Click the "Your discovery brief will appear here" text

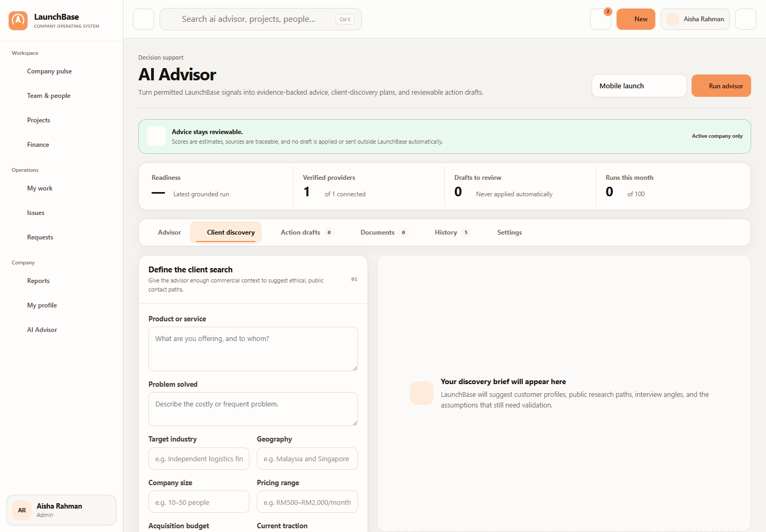click(x=503, y=381)
